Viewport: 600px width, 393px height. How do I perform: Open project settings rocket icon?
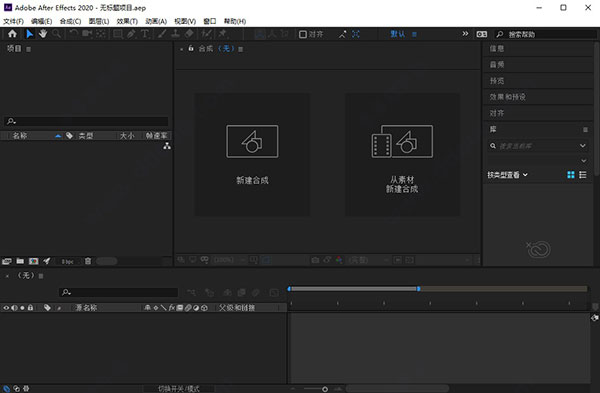pyautogui.click(x=47, y=261)
